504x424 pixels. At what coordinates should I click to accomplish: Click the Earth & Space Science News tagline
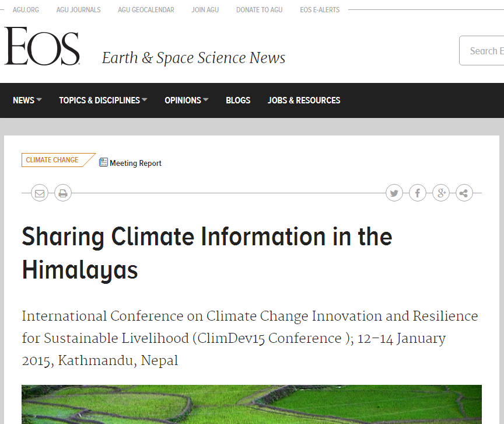(194, 58)
